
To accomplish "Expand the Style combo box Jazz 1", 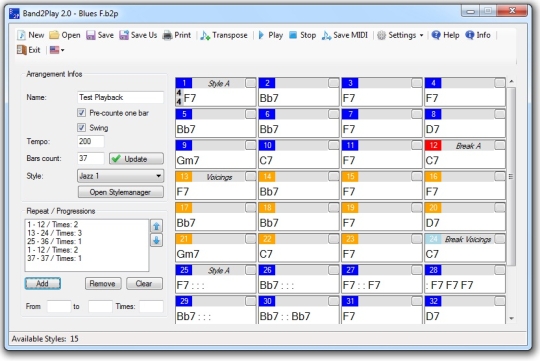I will (120, 176).
